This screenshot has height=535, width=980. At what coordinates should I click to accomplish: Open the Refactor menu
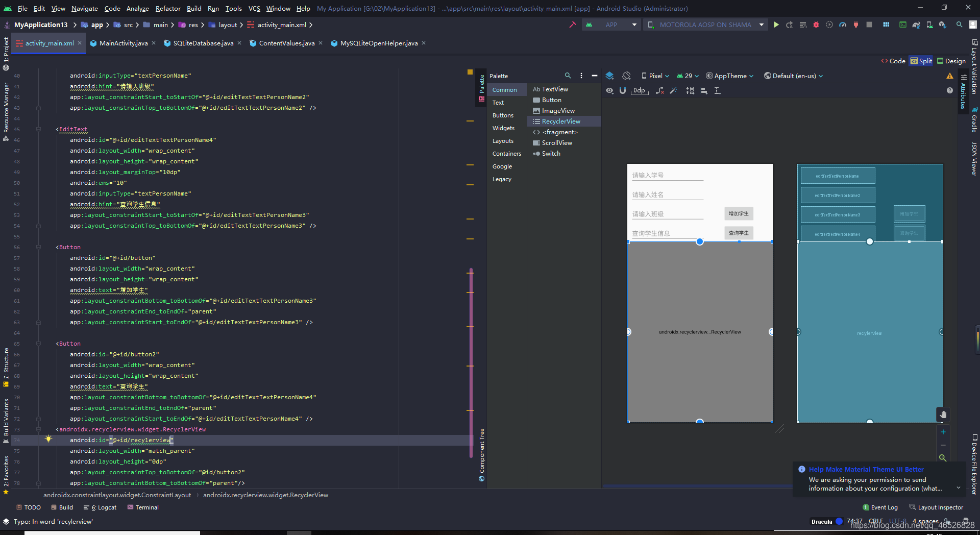(168, 8)
